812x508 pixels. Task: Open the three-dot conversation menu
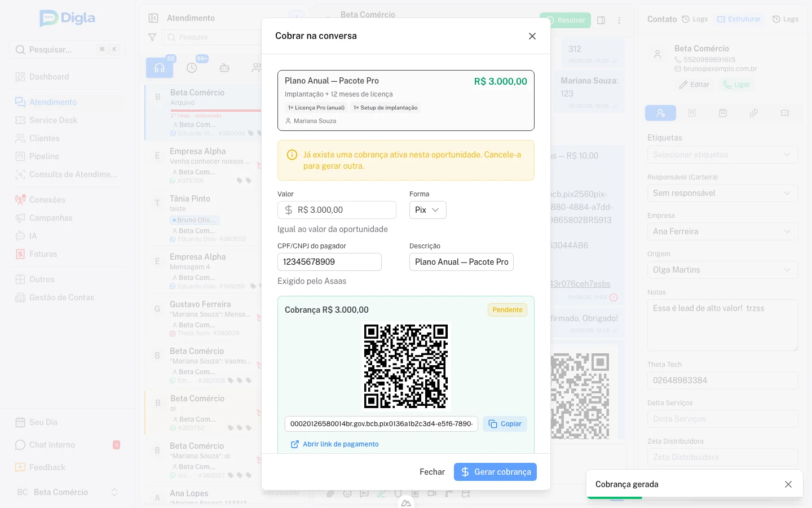pos(619,20)
